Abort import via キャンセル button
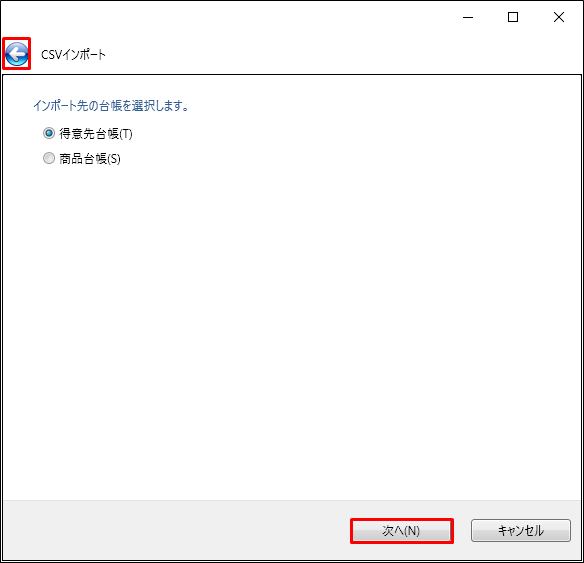Image resolution: width=584 pixels, height=563 pixels. pos(521,531)
